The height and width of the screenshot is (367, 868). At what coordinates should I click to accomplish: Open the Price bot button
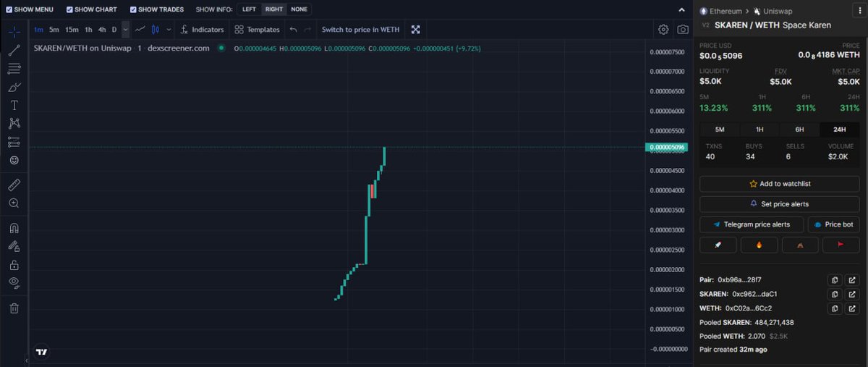click(833, 224)
